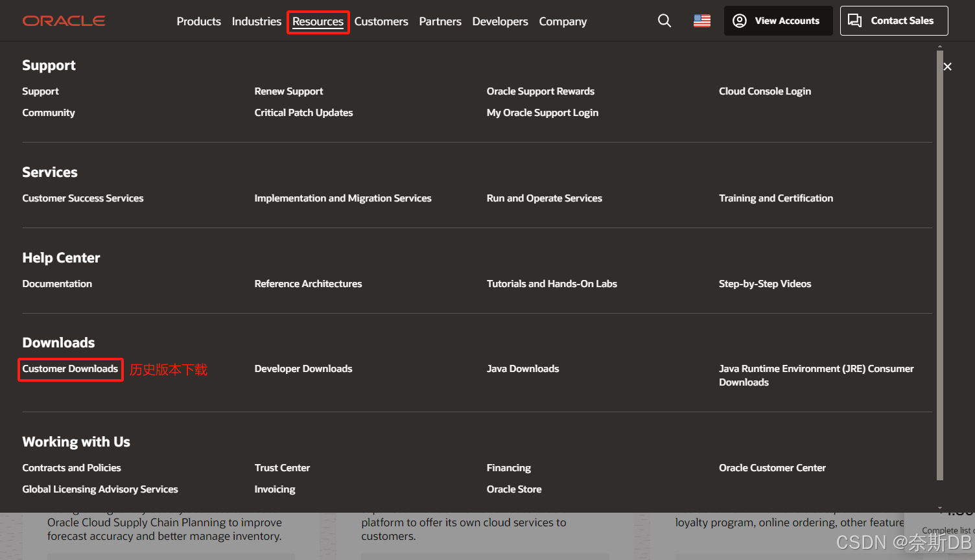Open Cloud Console Login
The height and width of the screenshot is (560, 975).
pyautogui.click(x=765, y=91)
